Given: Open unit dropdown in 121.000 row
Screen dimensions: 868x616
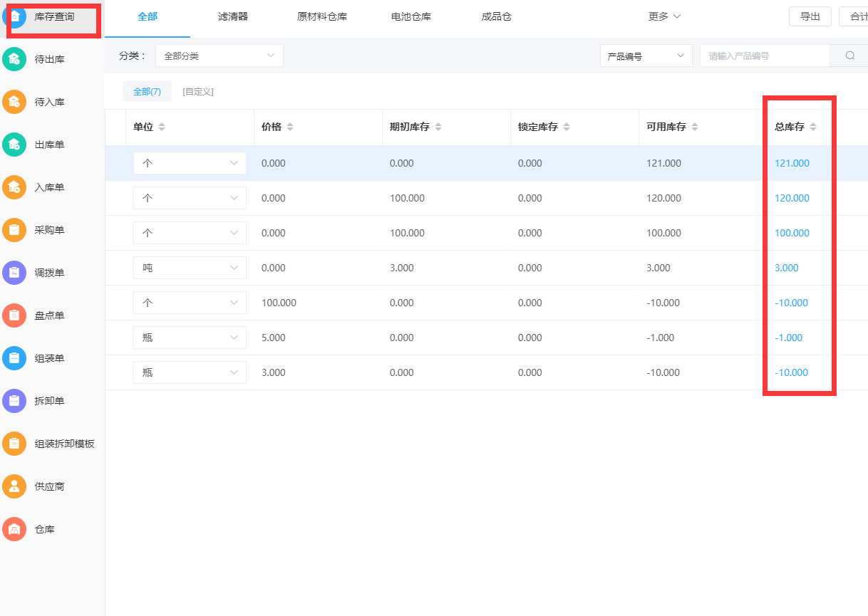Looking at the screenshot, I should pos(190,163).
